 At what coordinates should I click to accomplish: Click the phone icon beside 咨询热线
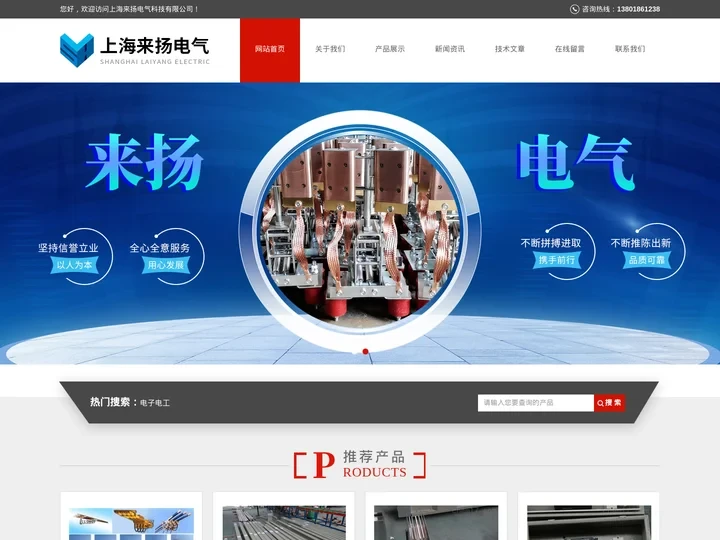(x=574, y=9)
